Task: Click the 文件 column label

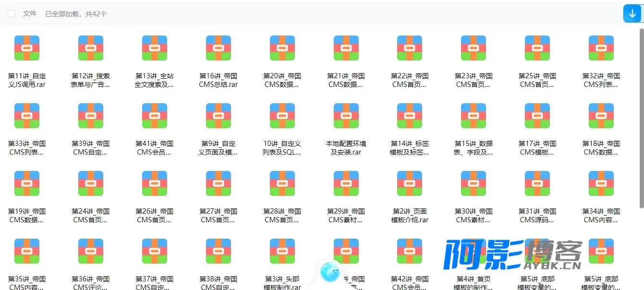Action: [x=30, y=14]
